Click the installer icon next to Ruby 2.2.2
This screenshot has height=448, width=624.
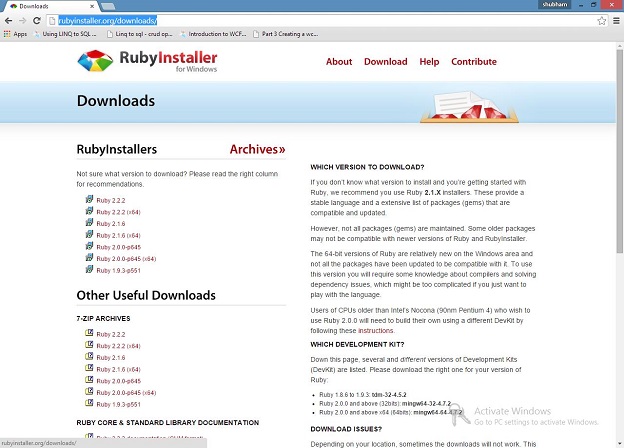tap(89, 199)
